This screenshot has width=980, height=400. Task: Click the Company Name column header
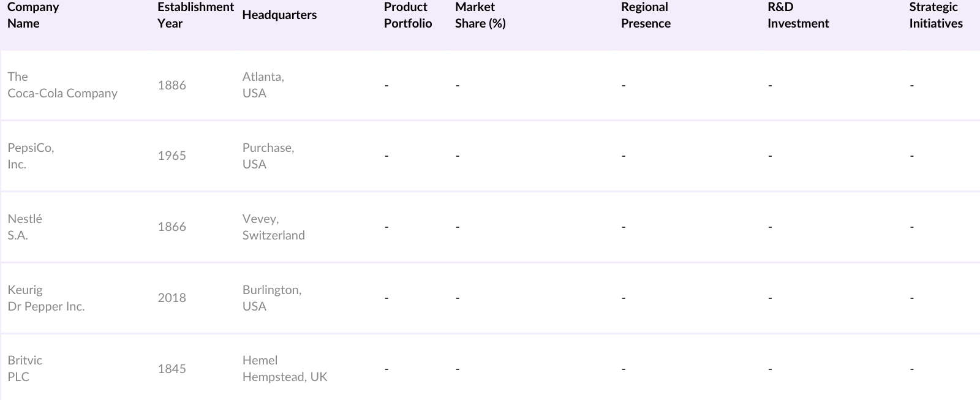point(33,15)
